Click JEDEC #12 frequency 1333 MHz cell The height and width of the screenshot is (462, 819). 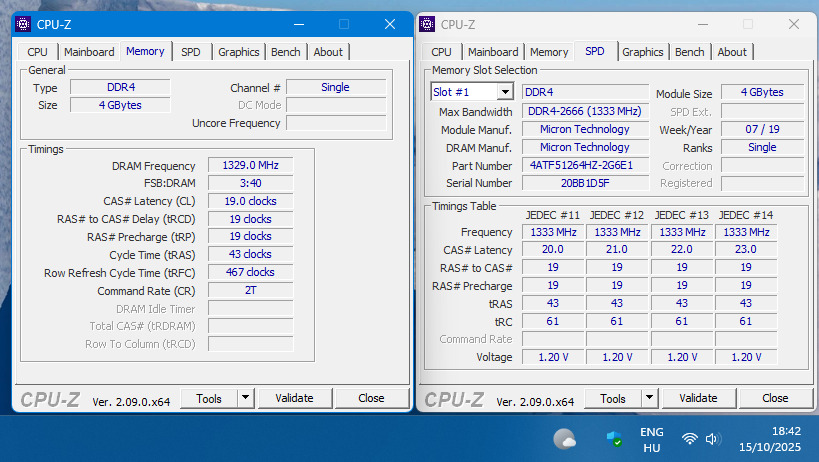coord(617,232)
